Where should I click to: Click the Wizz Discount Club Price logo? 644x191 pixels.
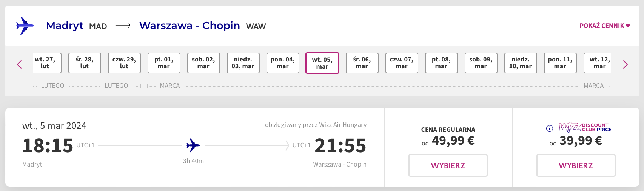click(x=585, y=127)
